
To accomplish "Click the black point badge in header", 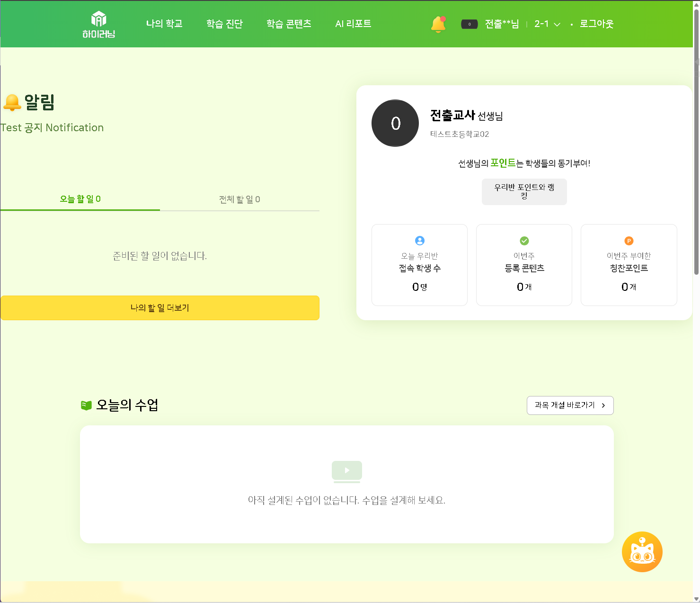I will [469, 24].
